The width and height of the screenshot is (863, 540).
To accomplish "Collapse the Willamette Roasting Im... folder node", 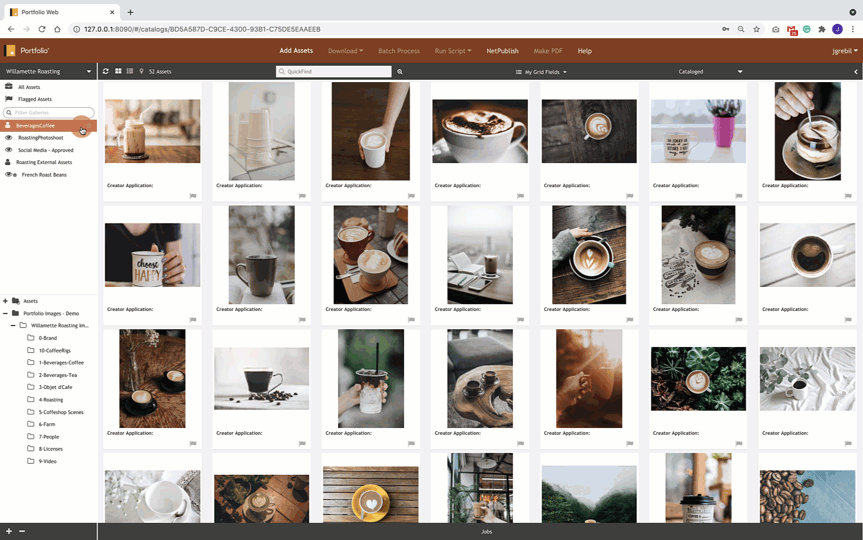I will point(13,325).
